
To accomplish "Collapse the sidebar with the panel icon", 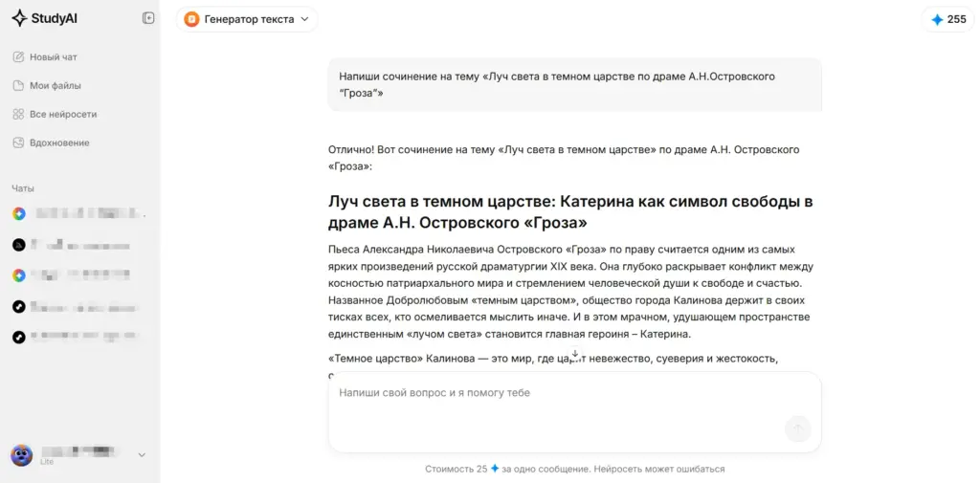I will 148,18.
